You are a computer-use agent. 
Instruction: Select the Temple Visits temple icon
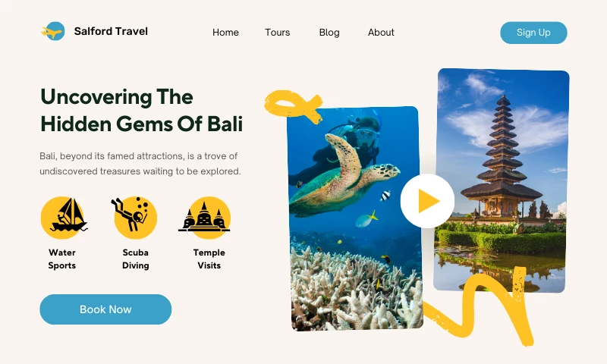(205, 218)
